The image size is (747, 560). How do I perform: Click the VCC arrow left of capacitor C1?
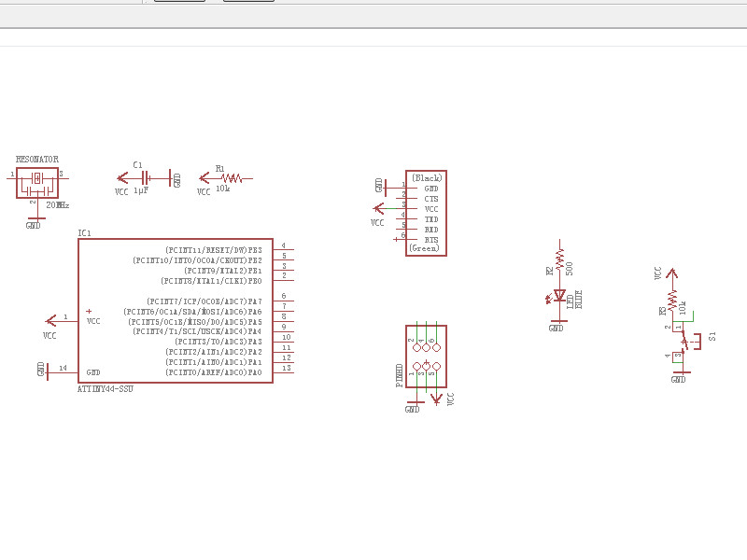pos(122,178)
